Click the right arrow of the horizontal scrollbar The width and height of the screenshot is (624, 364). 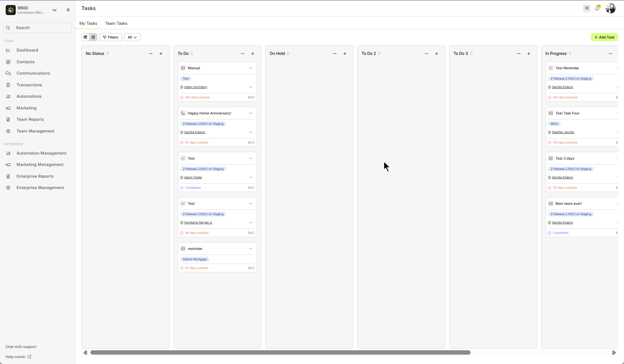click(615, 352)
